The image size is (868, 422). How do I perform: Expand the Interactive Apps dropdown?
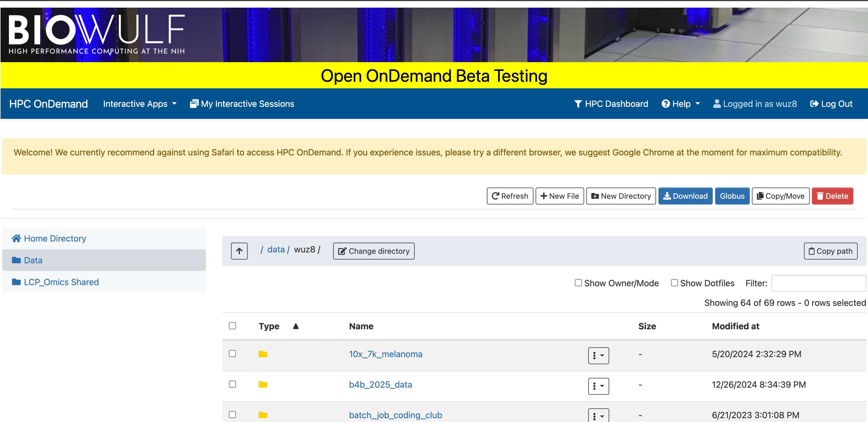(139, 104)
